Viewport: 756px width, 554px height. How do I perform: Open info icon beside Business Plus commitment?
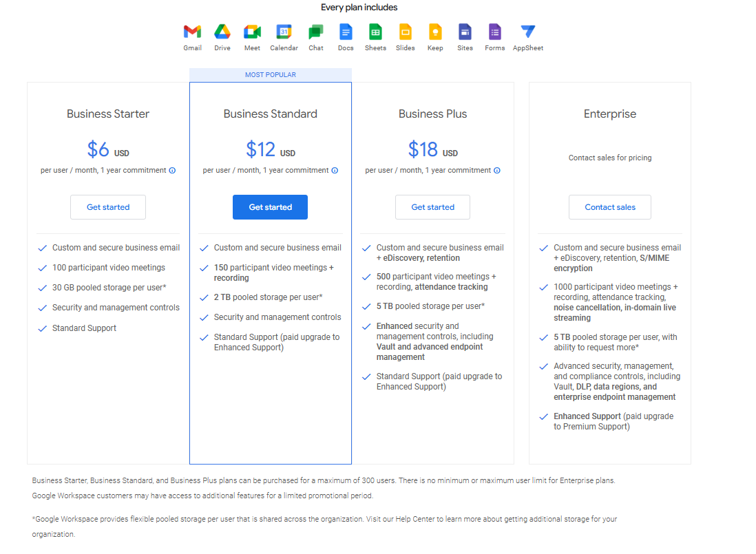coord(497,171)
